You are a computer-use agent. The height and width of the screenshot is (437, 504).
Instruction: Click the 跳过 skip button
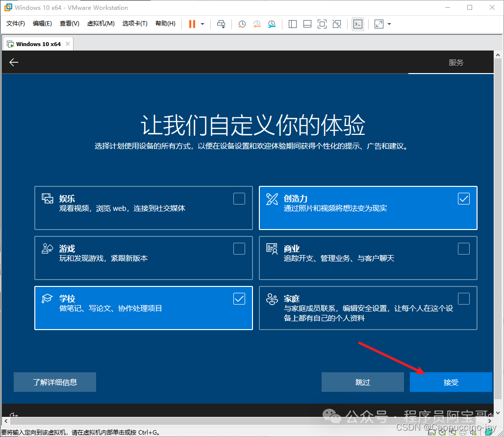pos(363,382)
